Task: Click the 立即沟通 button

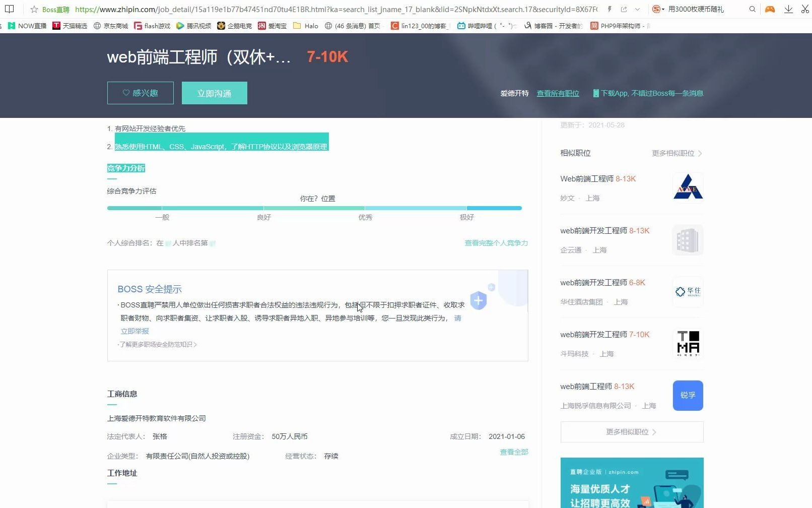Action: pos(215,93)
